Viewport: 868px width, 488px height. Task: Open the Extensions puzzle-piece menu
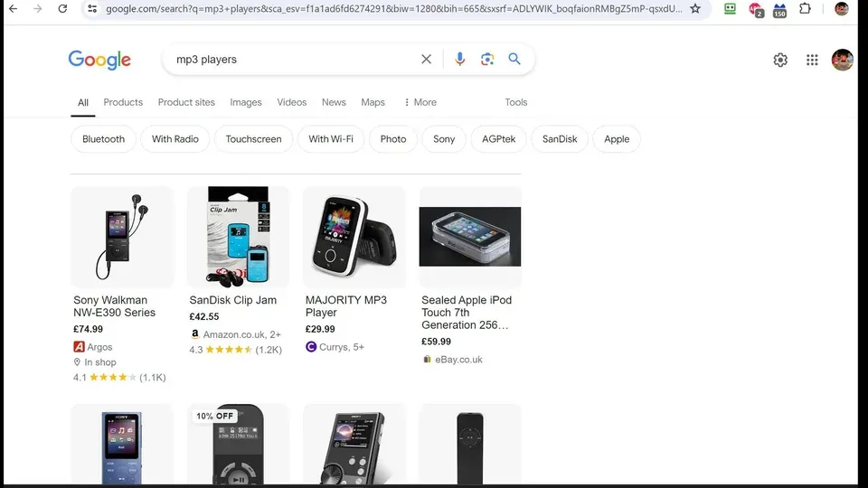805,9
